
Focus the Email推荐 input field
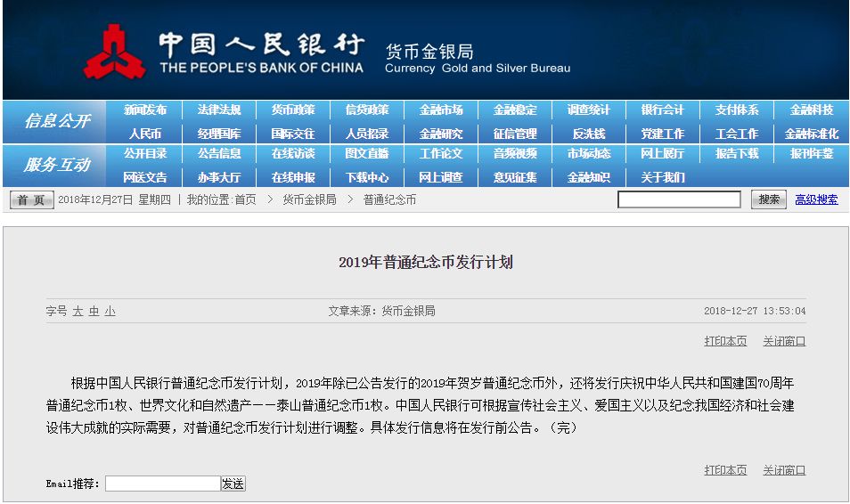coord(163,484)
